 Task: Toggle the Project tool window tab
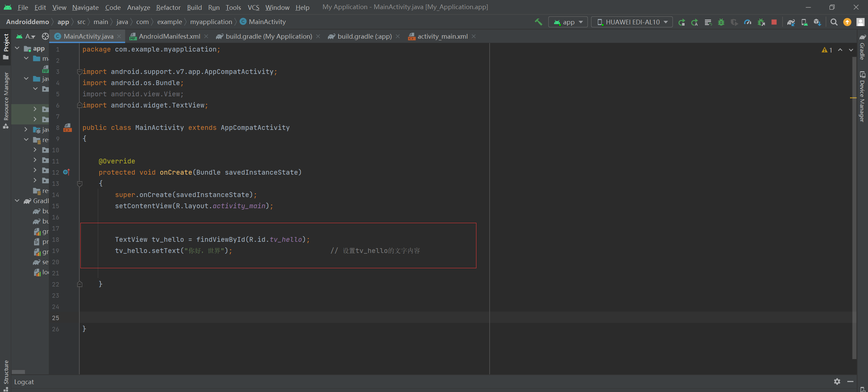[6, 43]
